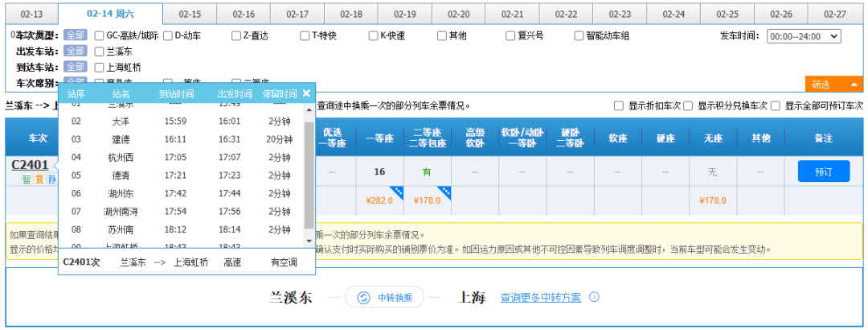Enable the GC-高铁/城际 train type filter
Viewport: 868px width, 330px height.
[x=99, y=35]
